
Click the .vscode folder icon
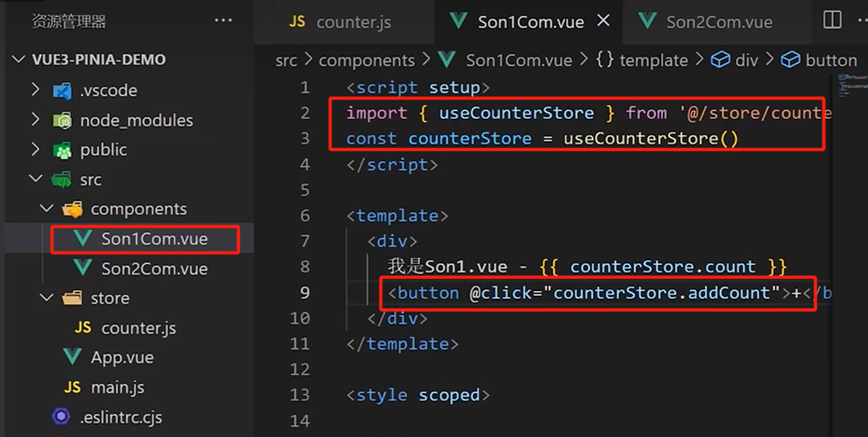click(x=62, y=90)
